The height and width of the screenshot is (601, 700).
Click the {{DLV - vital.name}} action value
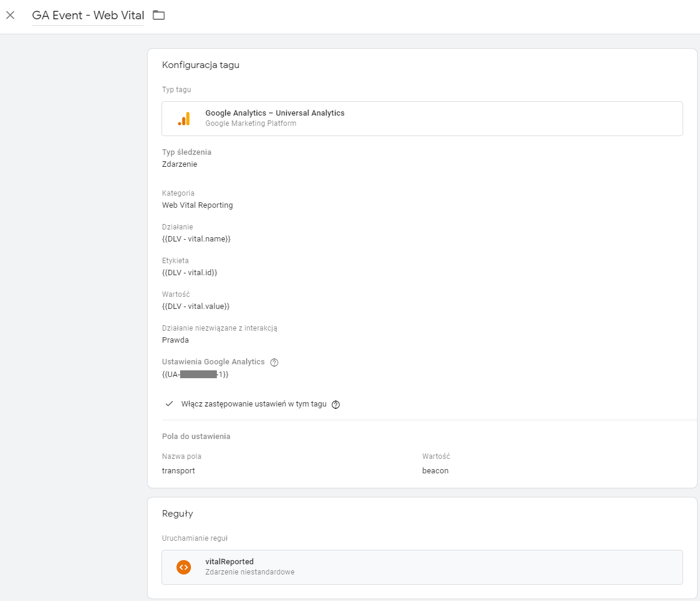(196, 239)
